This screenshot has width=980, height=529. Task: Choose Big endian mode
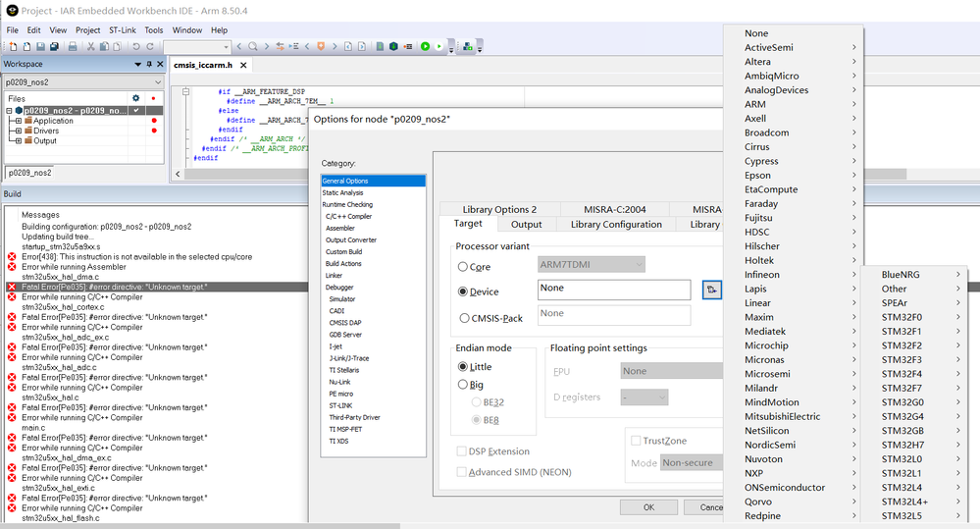(x=463, y=385)
